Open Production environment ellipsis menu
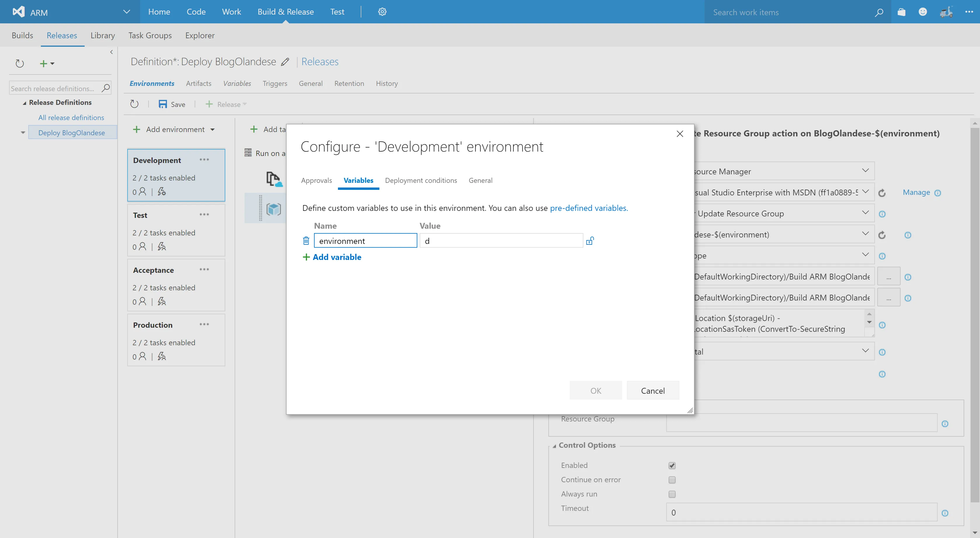 pos(204,324)
